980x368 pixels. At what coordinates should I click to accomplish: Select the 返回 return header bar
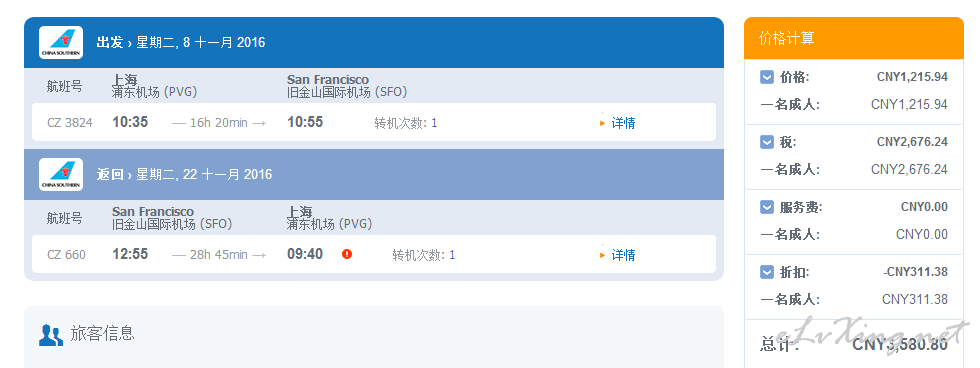click(x=374, y=174)
